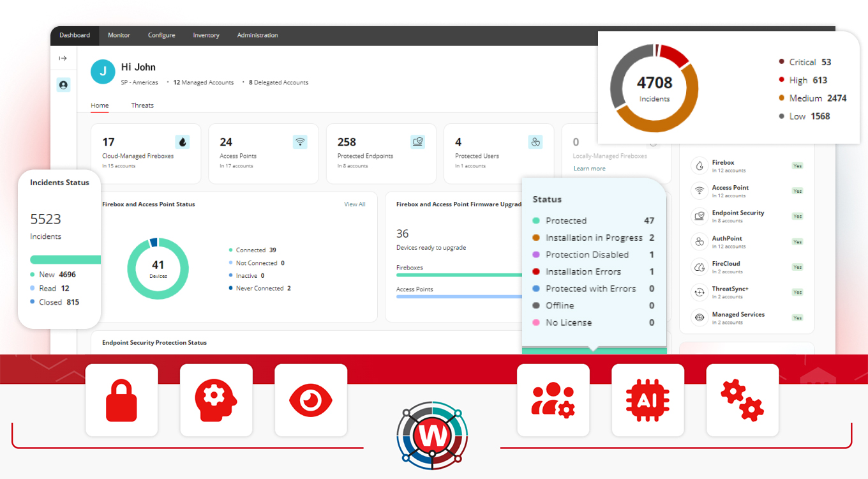Open the Administration menu
Screen dimensions: 868x479
point(258,35)
